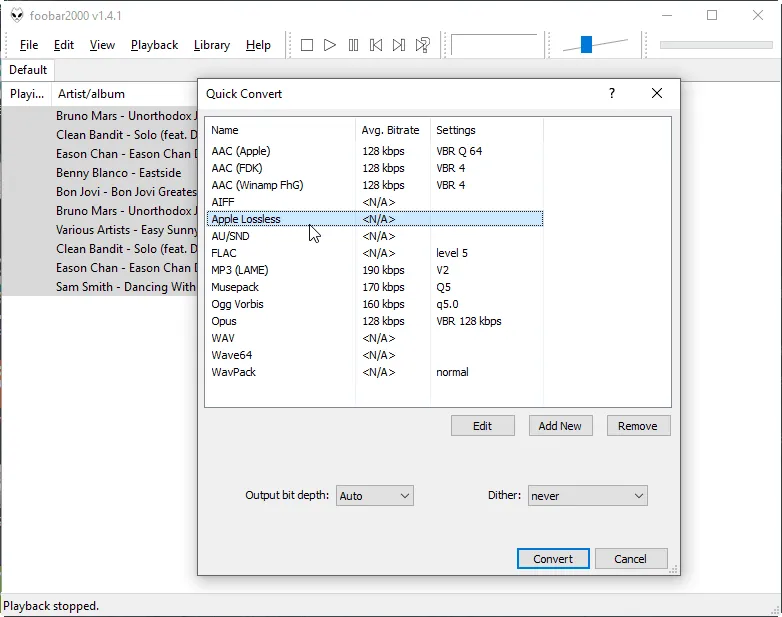Viewport: 782px width, 617px height.
Task: Click the dialog resize grip corner
Action: click(x=673, y=569)
